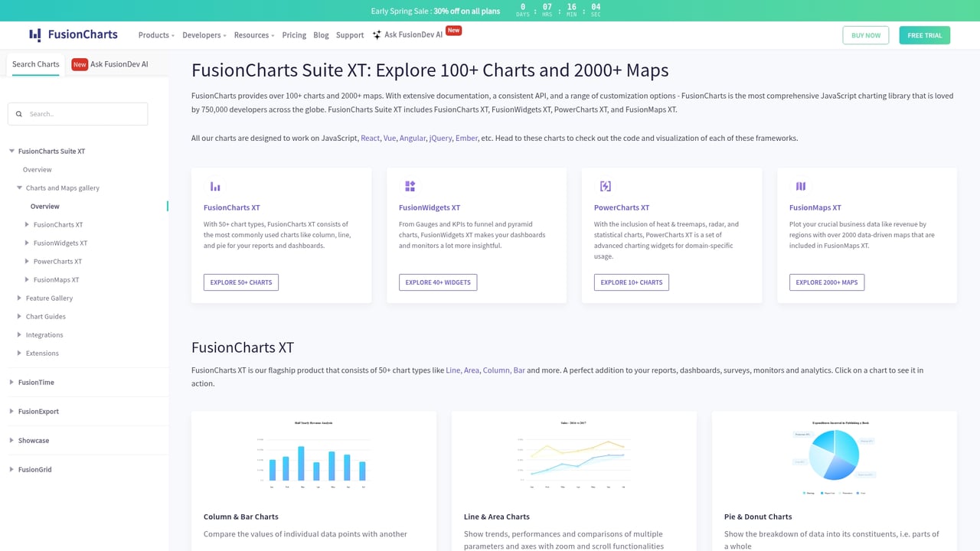Open the React framework link

pos(370,138)
